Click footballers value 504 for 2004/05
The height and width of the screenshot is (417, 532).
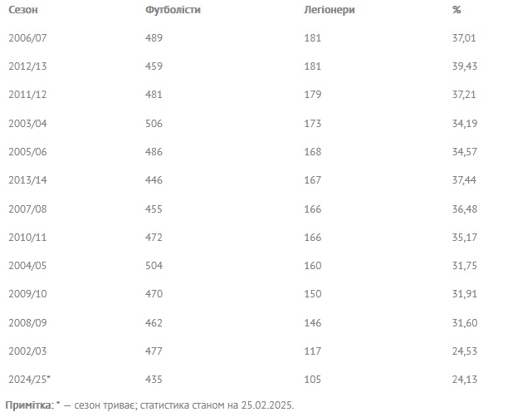[154, 266]
